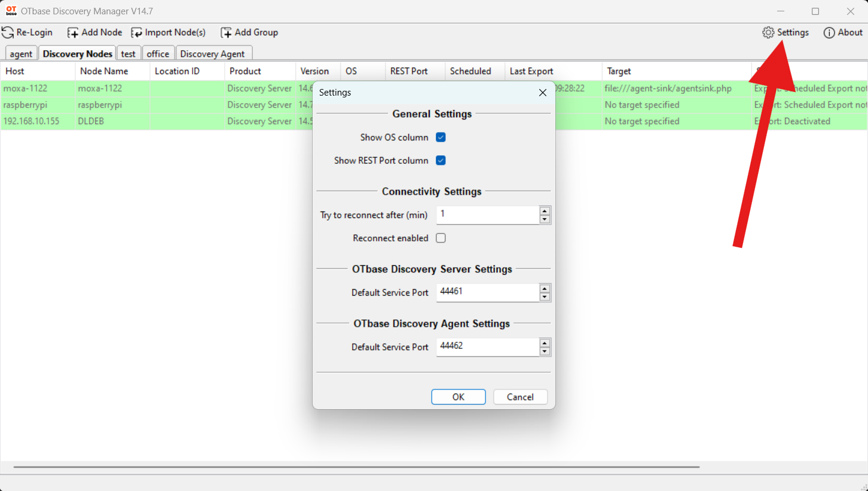Click the Add Node icon
Image resolution: width=868 pixels, height=491 pixels.
(x=73, y=33)
